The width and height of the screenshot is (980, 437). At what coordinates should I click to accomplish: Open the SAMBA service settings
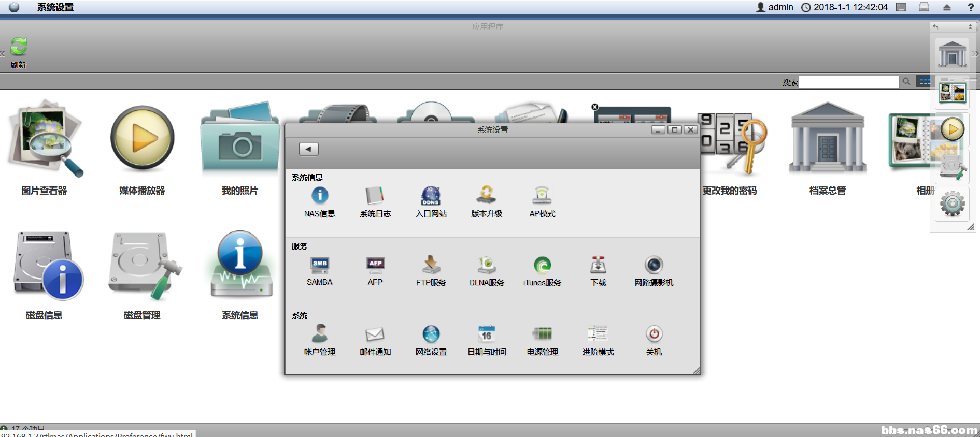pos(319,265)
